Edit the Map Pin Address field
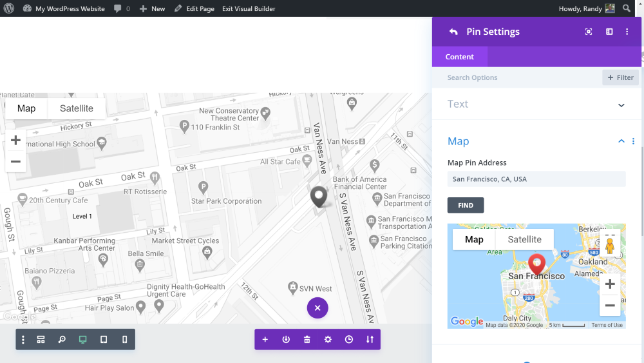The image size is (644, 363). 536,179
